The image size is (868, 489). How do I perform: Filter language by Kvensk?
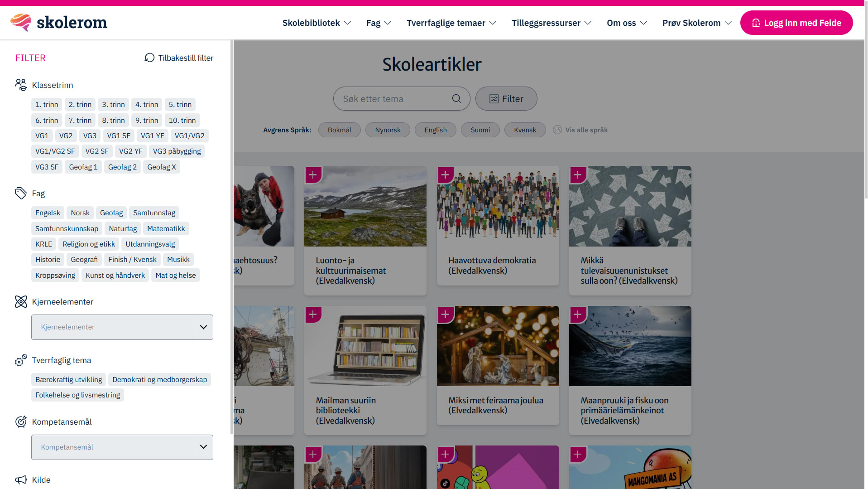pos(525,130)
